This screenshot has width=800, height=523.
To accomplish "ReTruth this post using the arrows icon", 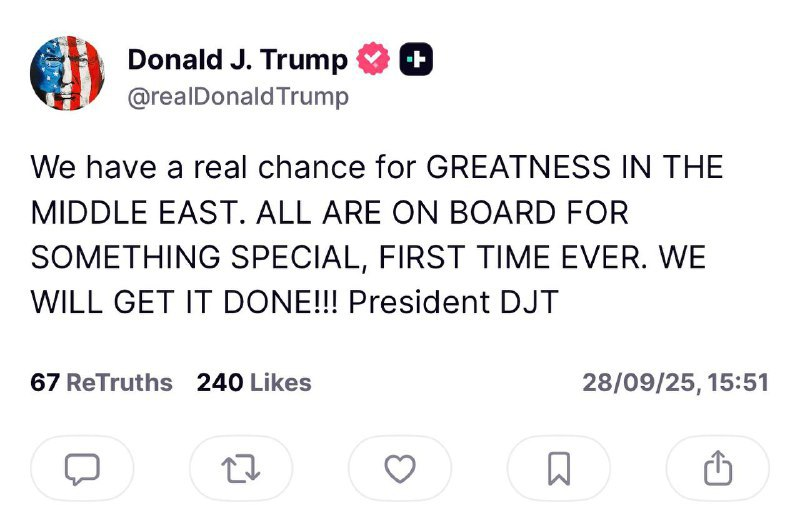I will (241, 468).
